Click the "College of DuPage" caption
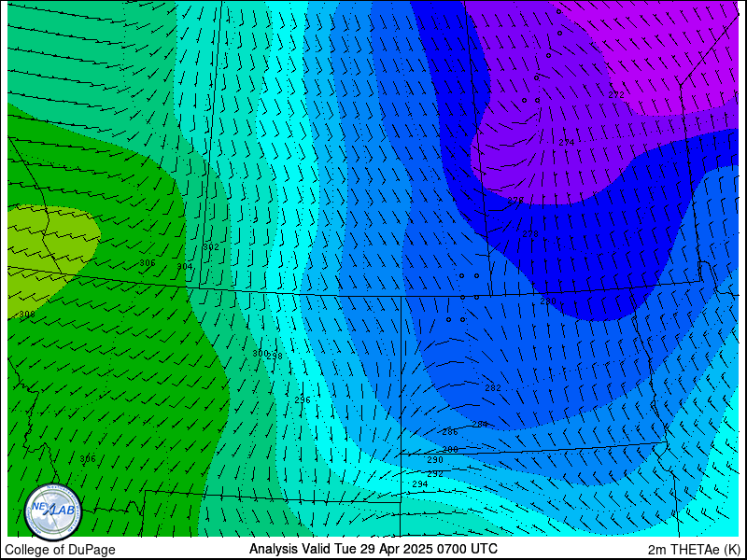 [x=60, y=550]
